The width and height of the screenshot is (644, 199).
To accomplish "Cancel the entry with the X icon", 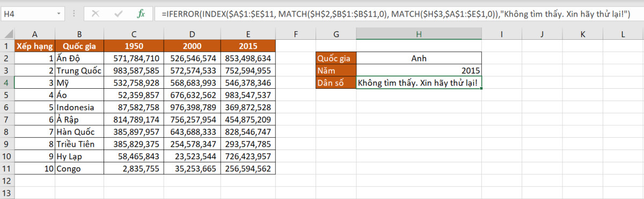I will pos(96,13).
